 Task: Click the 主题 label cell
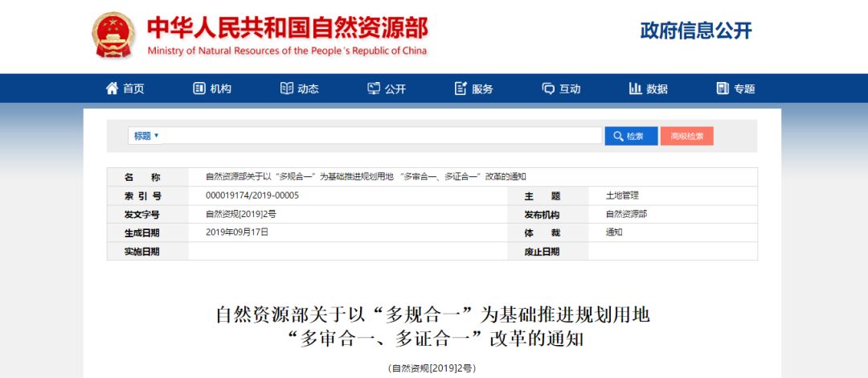pos(548,195)
